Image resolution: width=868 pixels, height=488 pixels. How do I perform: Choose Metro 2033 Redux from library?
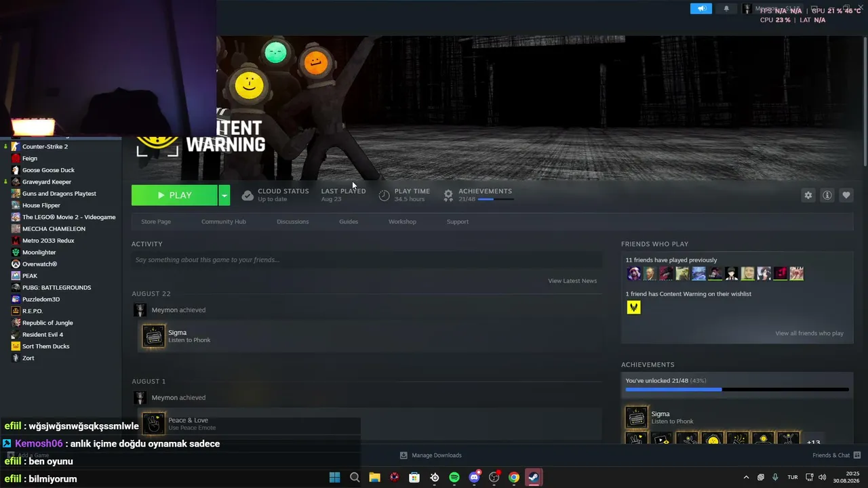click(48, 241)
